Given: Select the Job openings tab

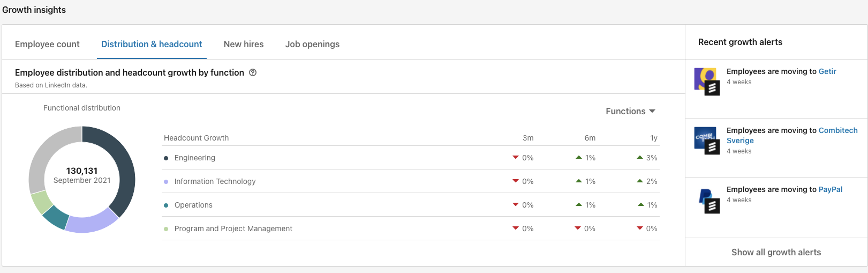Looking at the screenshot, I should 312,45.
